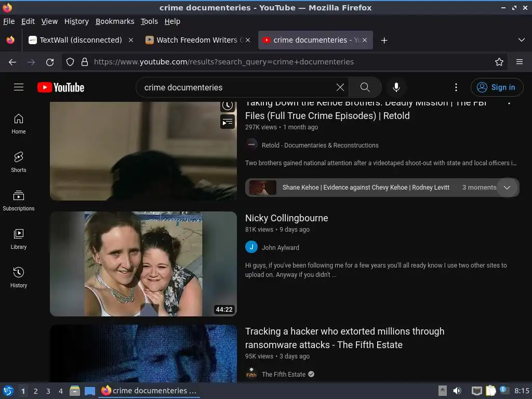Click the browser address bar URL
Screen dimensions: 532x399
tap(224, 62)
